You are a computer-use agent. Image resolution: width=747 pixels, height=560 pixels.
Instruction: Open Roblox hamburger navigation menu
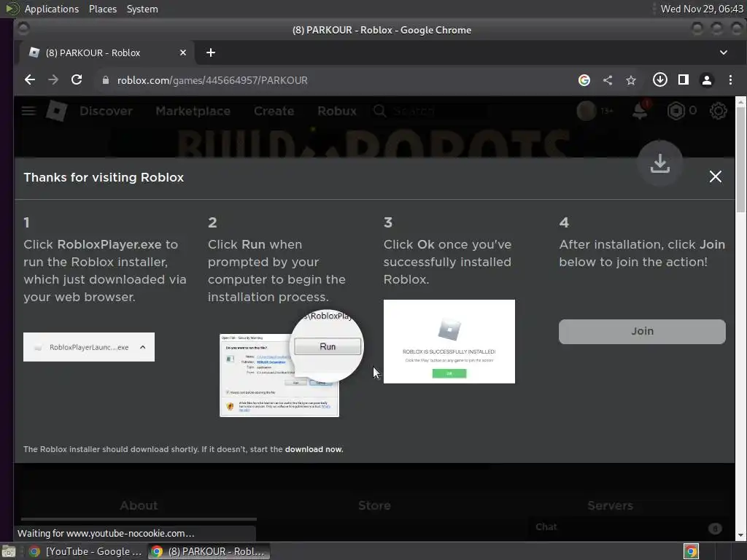coord(28,111)
